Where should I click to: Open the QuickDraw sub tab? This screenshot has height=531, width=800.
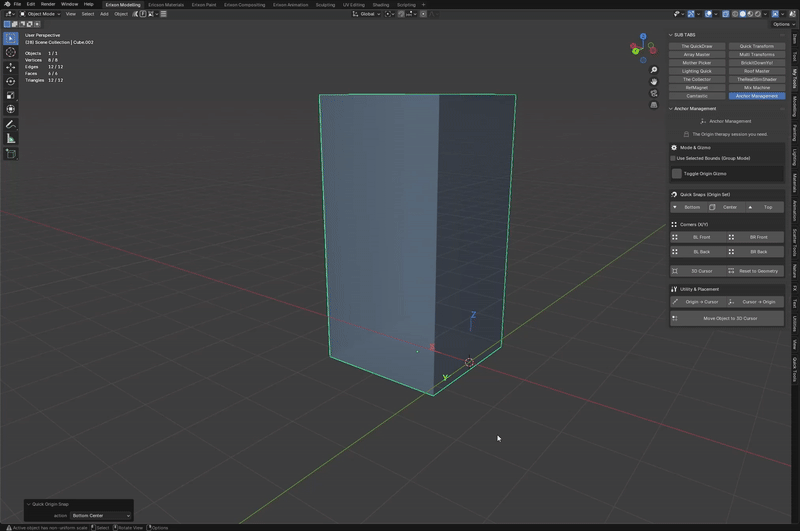click(697, 46)
